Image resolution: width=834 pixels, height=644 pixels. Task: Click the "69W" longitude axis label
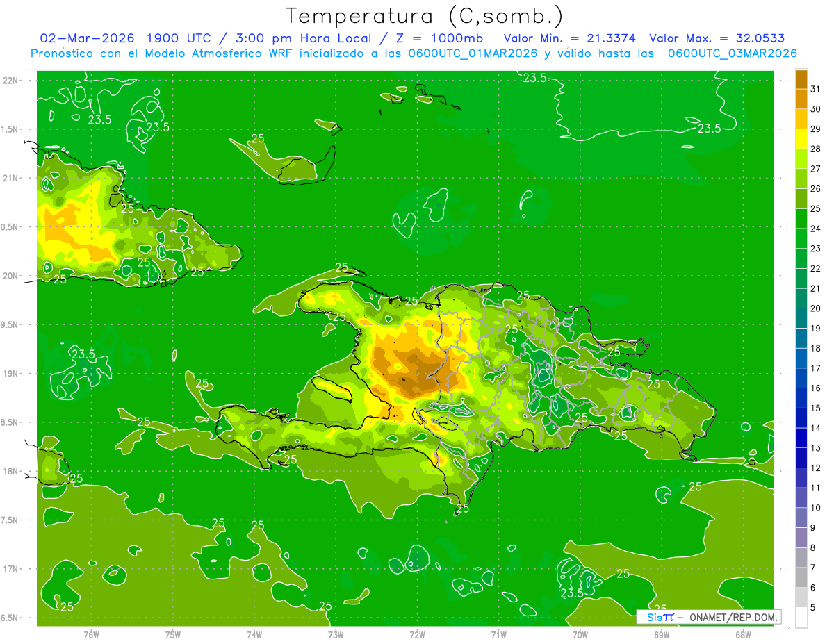(x=662, y=634)
